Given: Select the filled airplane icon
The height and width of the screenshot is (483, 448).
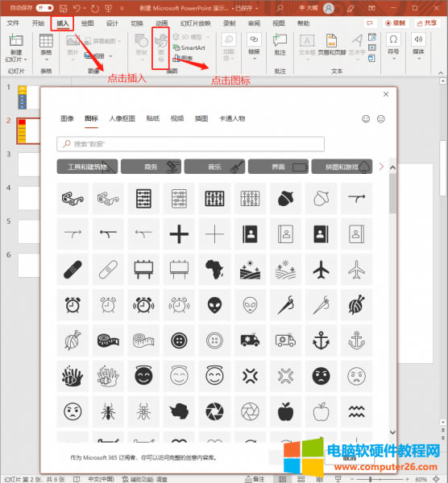Looking at the screenshot, I should pos(321,270).
